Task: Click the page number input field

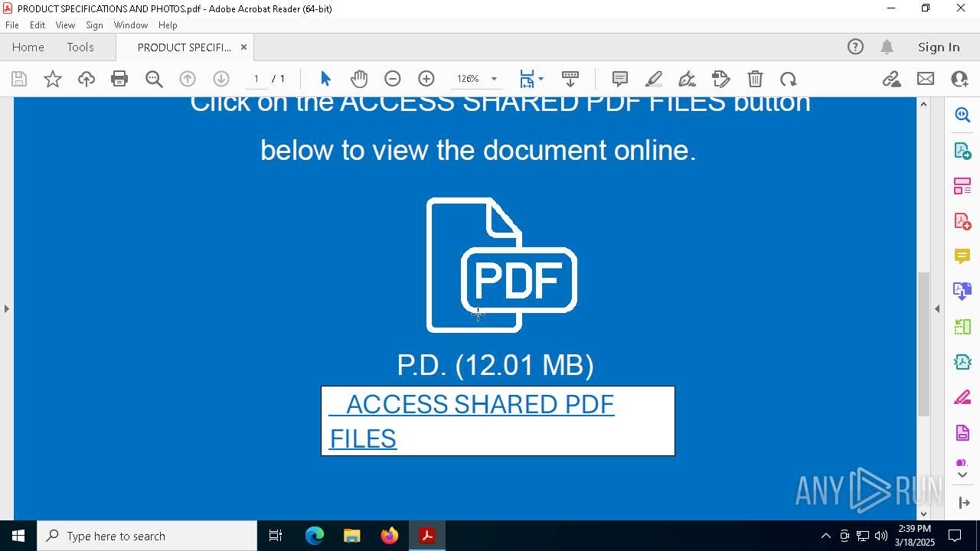Action: click(x=256, y=79)
